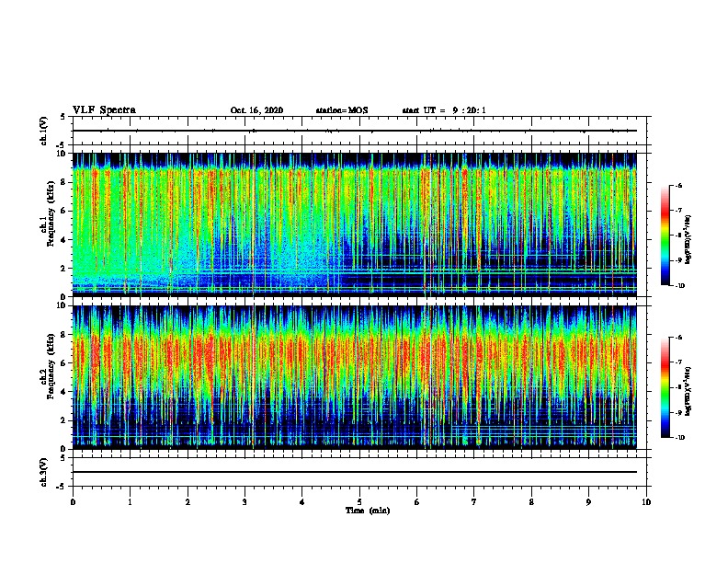Click the "start UT = 9:20:1" header text
The height and width of the screenshot is (563, 728).
[x=444, y=110]
